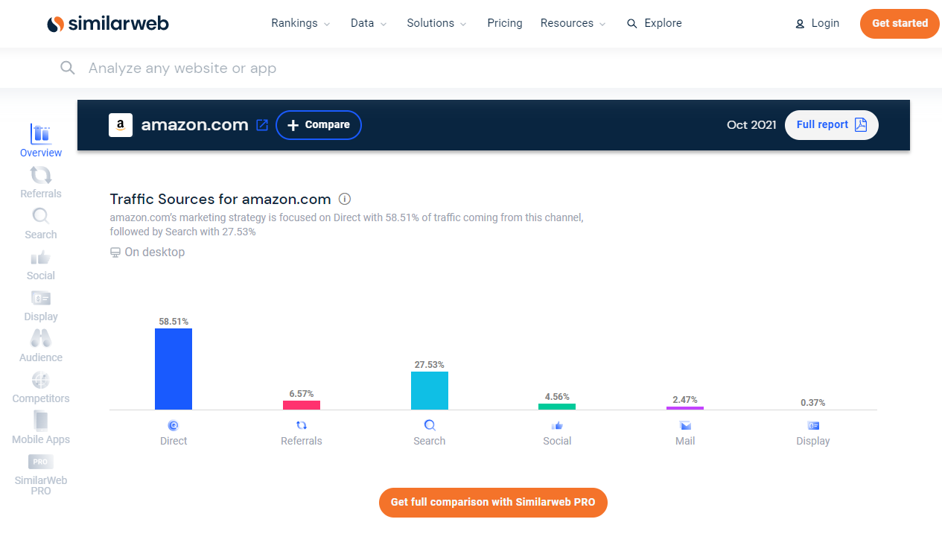942x560 pixels.
Task: Select the Referrals section from the sidebar
Action: tap(40, 182)
